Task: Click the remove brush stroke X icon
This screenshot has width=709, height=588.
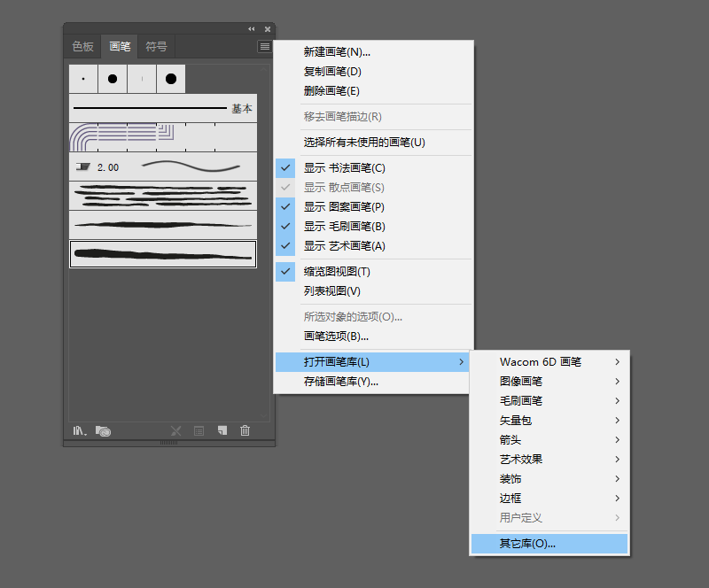Action: click(175, 430)
